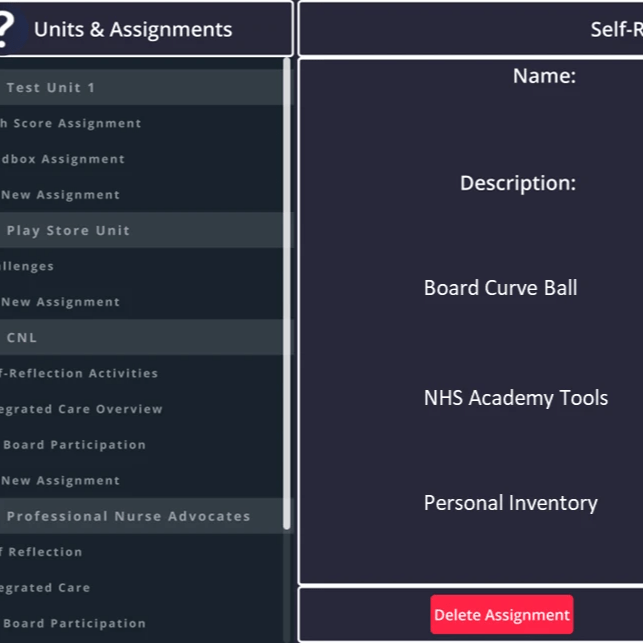The width and height of the screenshot is (643, 643).
Task: Expand the Play Store Unit header
Action: point(68,231)
